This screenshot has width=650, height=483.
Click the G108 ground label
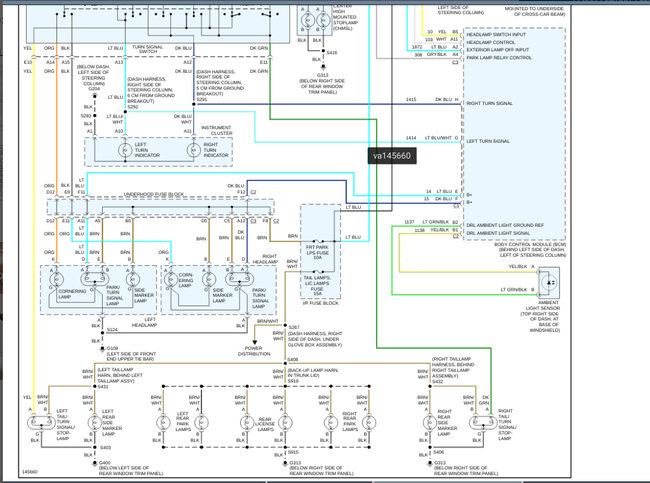pos(112,348)
